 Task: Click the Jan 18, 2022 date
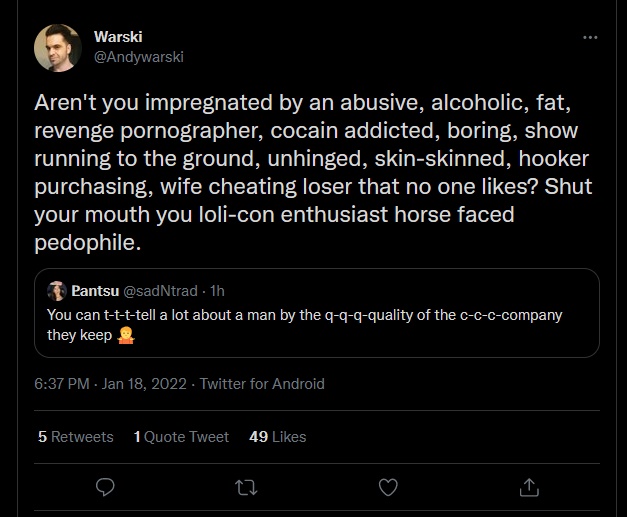coord(144,384)
